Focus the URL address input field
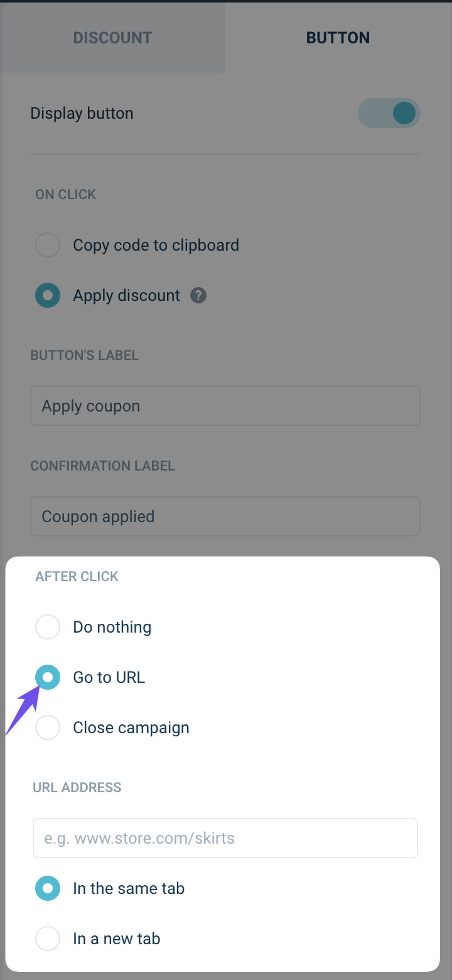 pos(225,838)
